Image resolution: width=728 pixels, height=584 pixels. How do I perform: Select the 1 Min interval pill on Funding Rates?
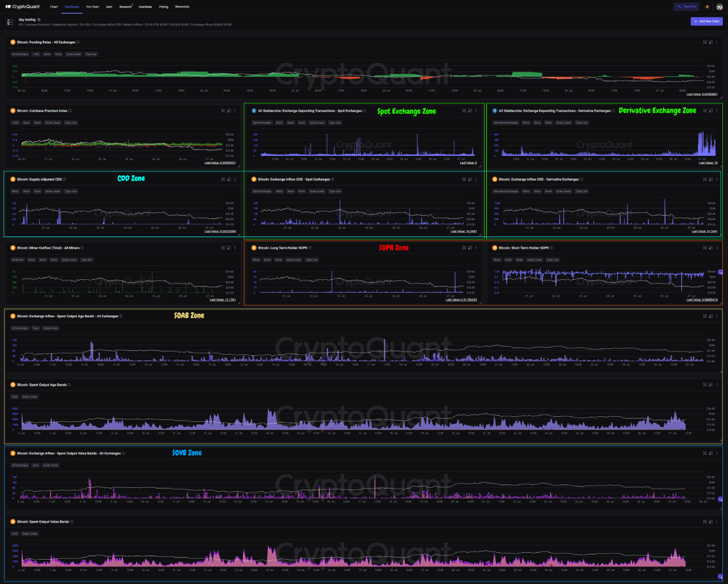coord(36,54)
